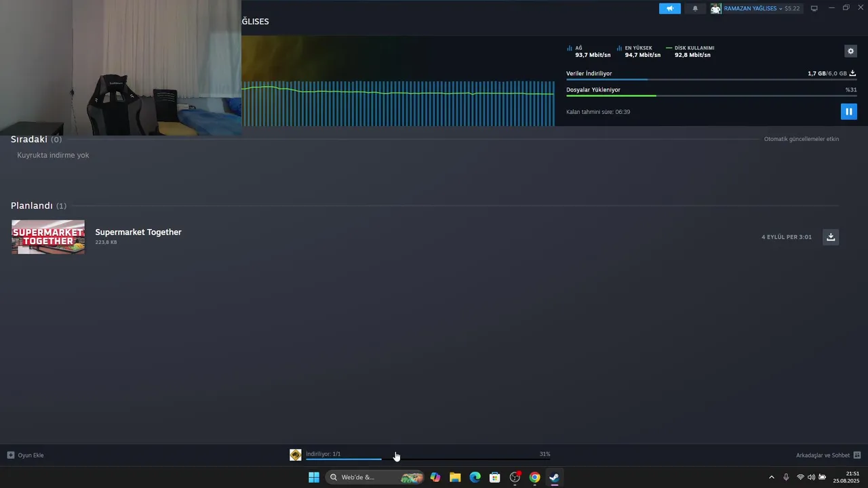868x488 pixels.
Task: Click the AĞ network speed indicator
Action: pos(589,52)
